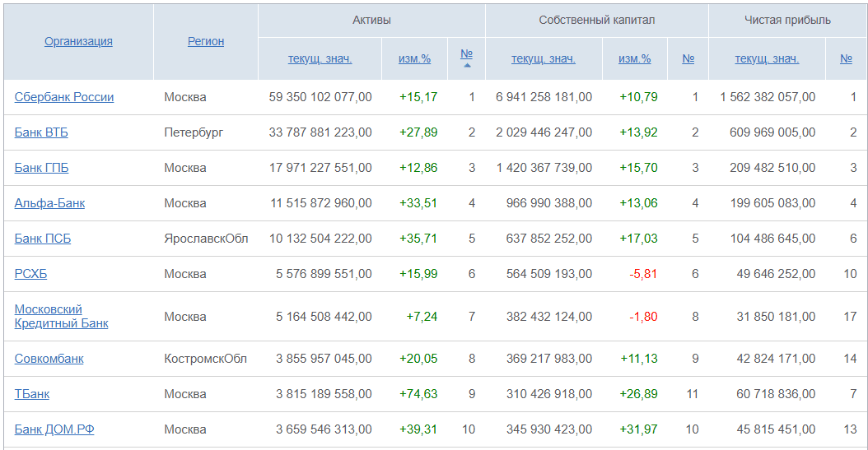Image resolution: width=868 pixels, height=450 pixels.
Task: Select Банк ВТБ net profit 609 969 005,00
Action: [x=772, y=132]
